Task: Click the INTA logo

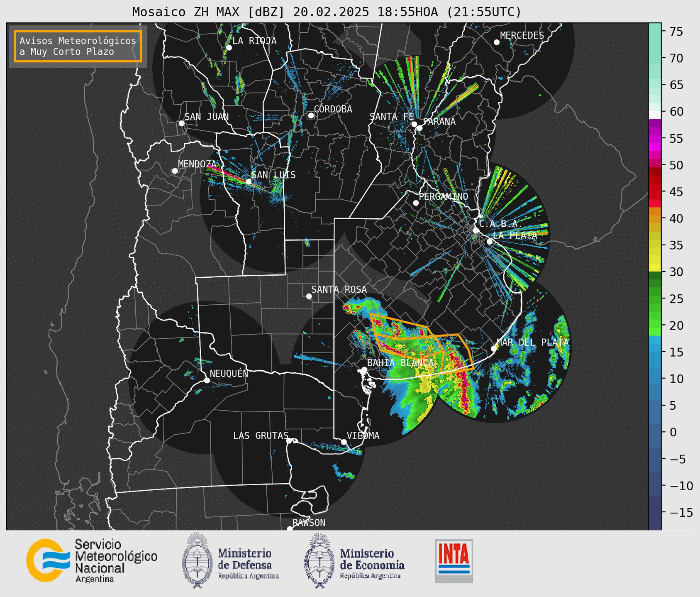Action: [x=454, y=561]
